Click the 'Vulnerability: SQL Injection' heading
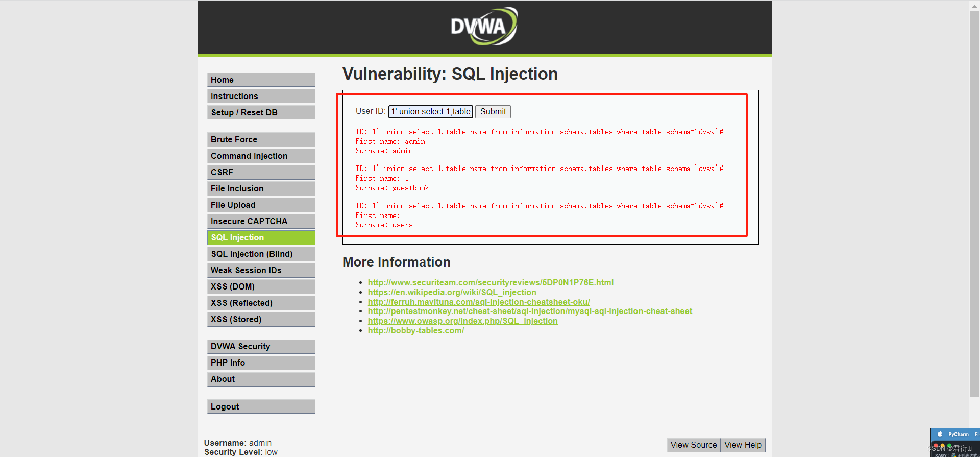 (450, 74)
